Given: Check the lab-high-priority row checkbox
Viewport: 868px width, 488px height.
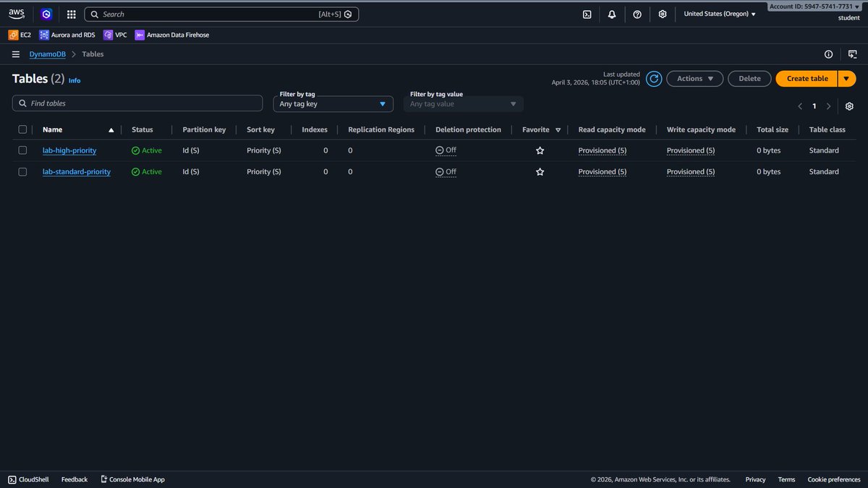Looking at the screenshot, I should [22, 150].
